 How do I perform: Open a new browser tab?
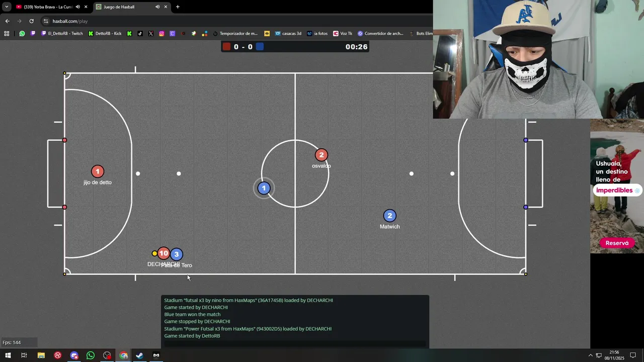[x=178, y=7]
